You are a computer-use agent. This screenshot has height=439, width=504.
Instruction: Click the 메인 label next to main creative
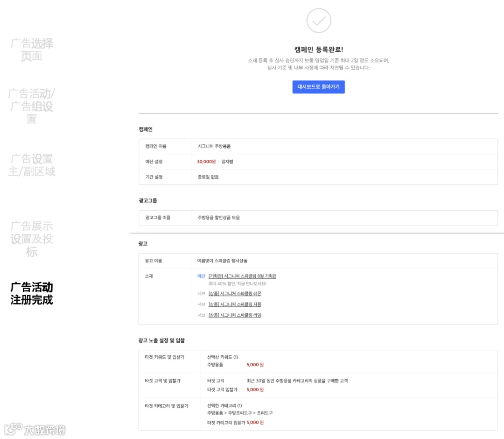(202, 276)
